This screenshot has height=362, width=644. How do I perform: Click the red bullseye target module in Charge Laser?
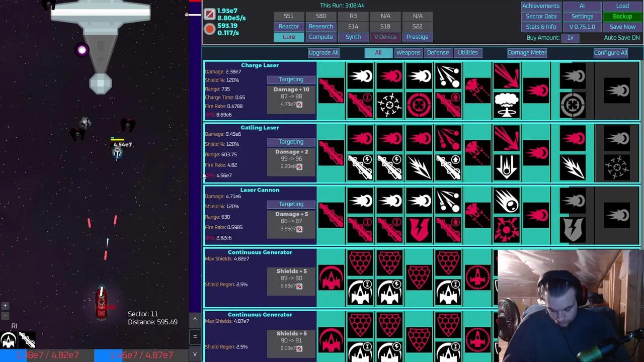419,105
